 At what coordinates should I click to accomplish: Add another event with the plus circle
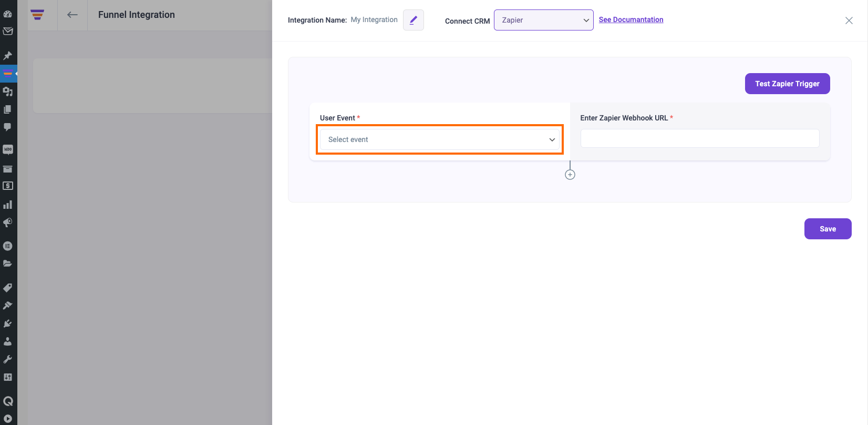tap(570, 175)
